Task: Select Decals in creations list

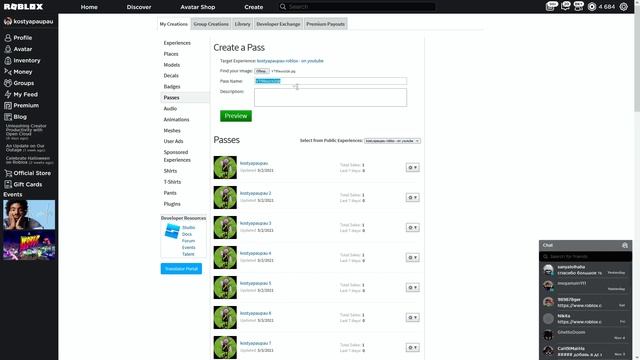Action: click(171, 76)
